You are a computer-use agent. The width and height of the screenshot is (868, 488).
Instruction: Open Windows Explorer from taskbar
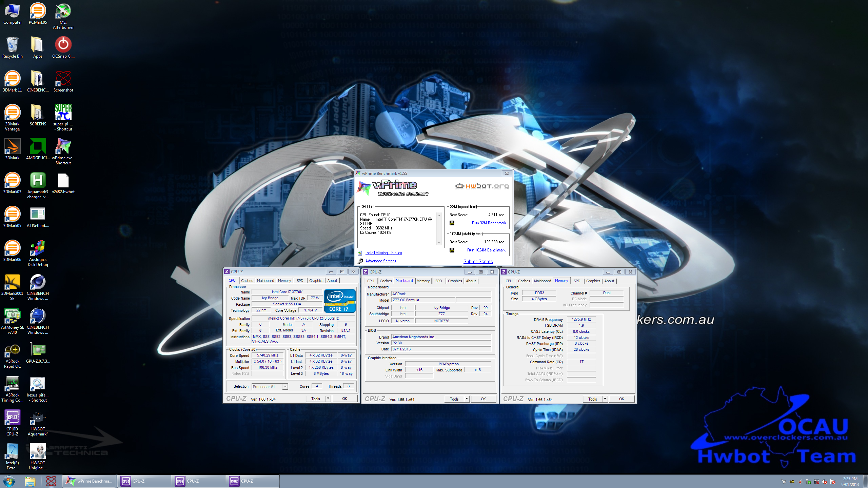coord(30,481)
